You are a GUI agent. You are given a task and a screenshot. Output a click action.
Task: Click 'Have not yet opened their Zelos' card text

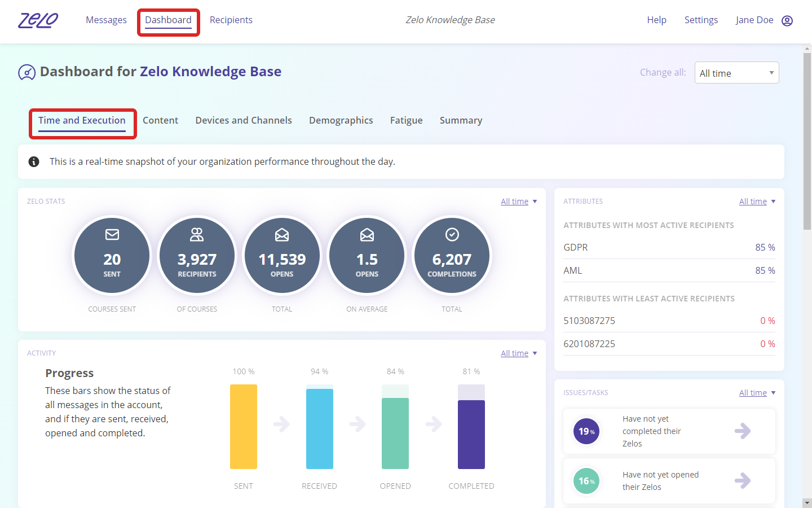point(660,481)
